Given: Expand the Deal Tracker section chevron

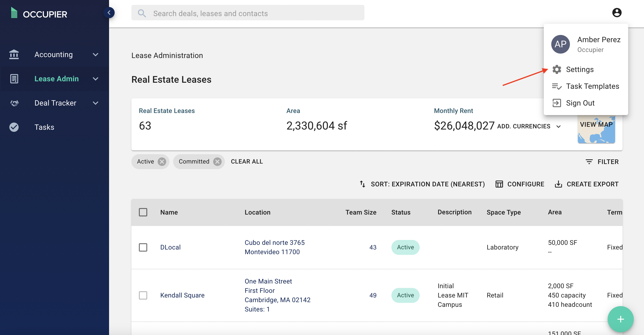Looking at the screenshot, I should pos(96,103).
